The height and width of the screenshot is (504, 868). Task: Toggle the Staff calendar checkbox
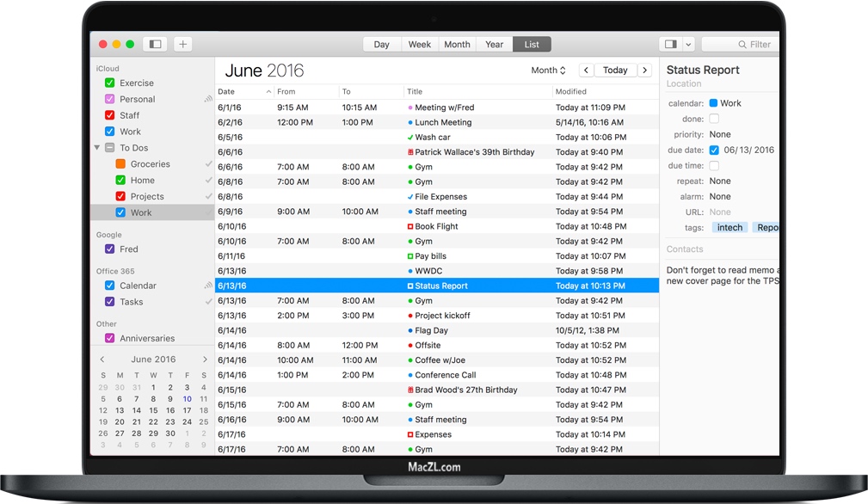point(109,115)
